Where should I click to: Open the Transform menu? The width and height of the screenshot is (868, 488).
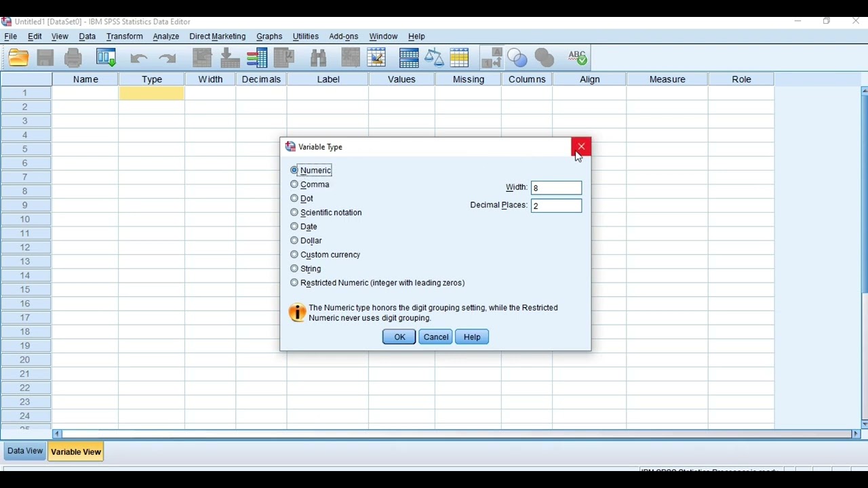point(125,37)
